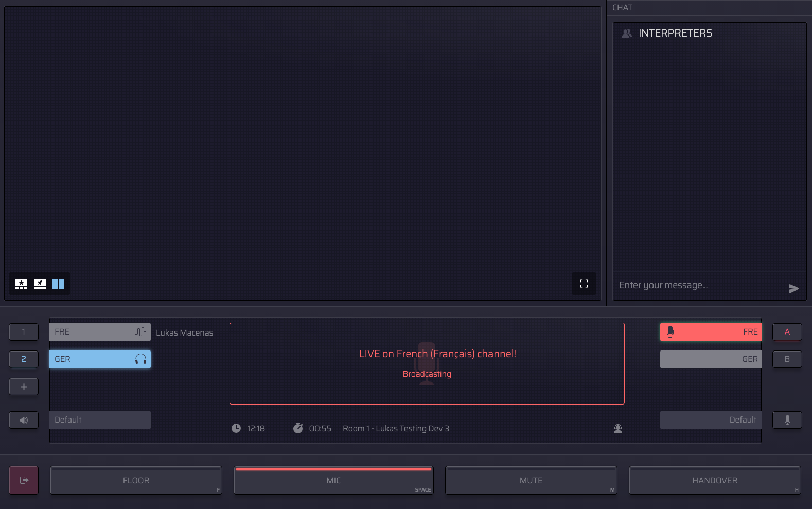Viewport: 812px width, 509px height.
Task: Open the FRE incoming language selector
Action: [x=100, y=332]
